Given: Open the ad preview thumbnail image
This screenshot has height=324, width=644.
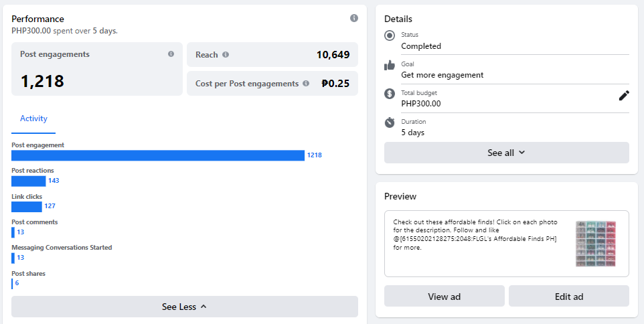Looking at the screenshot, I should click(x=595, y=244).
